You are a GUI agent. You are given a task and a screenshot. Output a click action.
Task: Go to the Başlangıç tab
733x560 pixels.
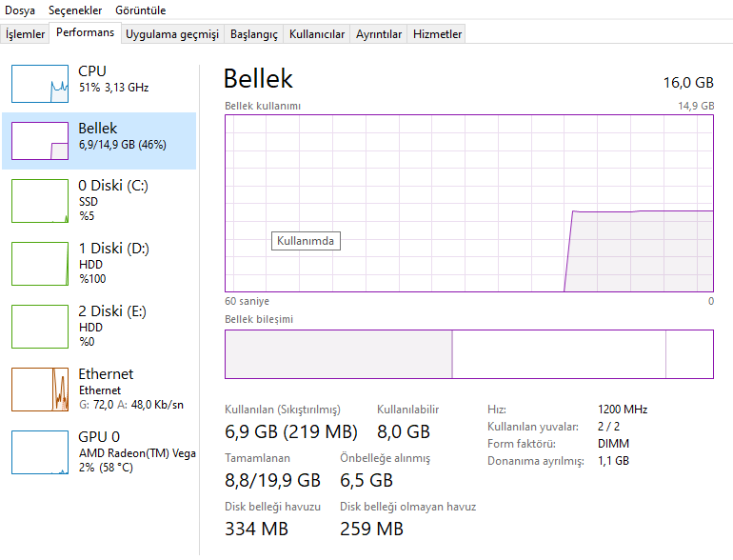pos(255,34)
